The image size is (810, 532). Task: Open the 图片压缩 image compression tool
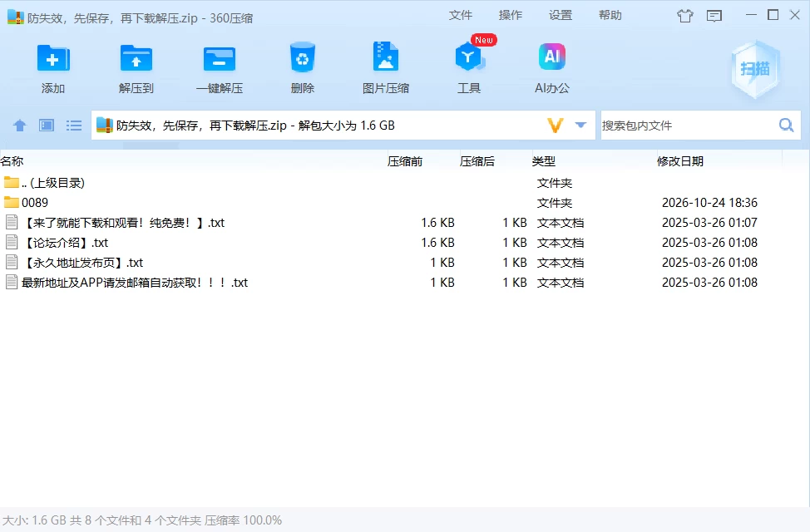pyautogui.click(x=385, y=57)
